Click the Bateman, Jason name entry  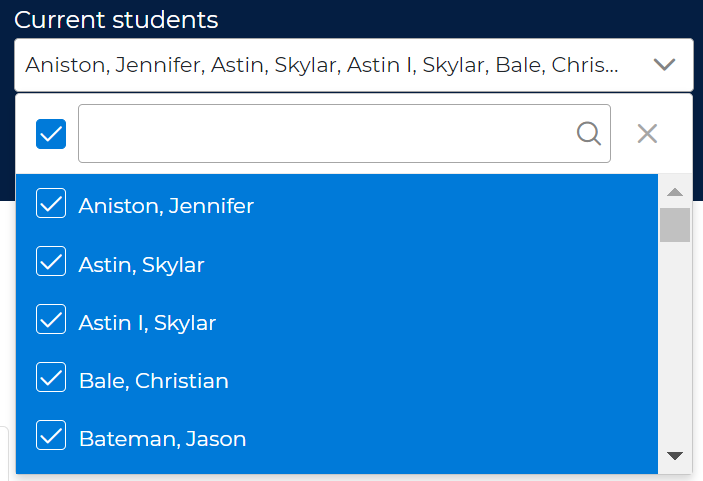click(x=162, y=438)
